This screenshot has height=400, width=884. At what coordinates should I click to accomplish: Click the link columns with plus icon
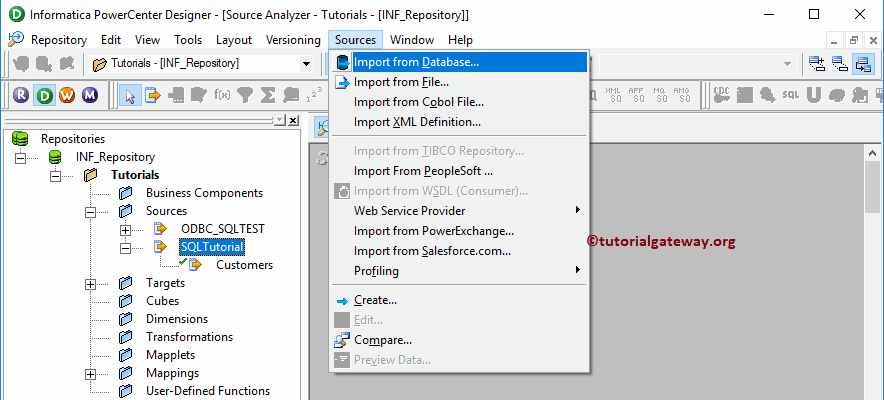[816, 64]
